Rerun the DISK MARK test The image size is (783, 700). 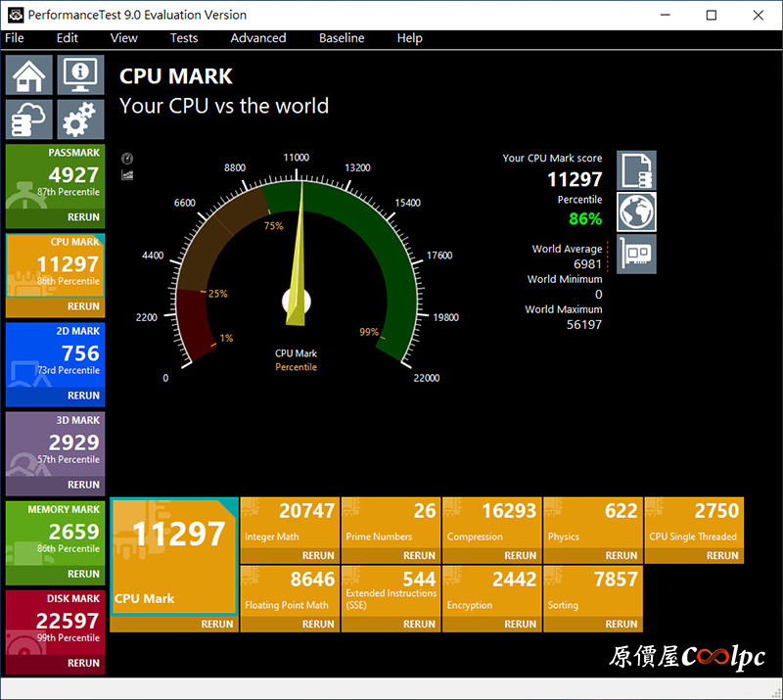56,663
